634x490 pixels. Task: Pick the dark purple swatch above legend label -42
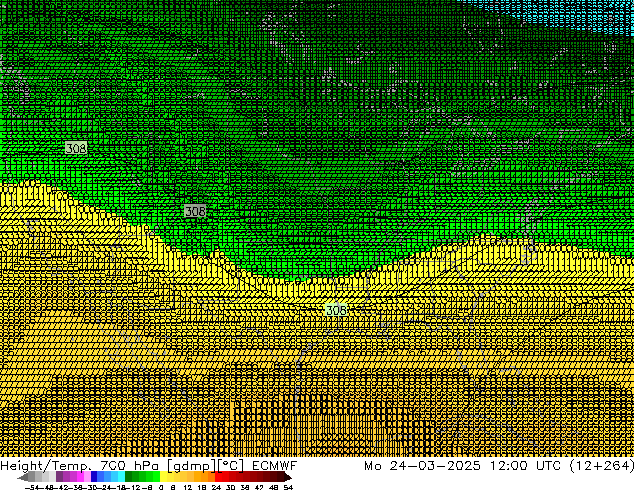[x=59, y=477]
